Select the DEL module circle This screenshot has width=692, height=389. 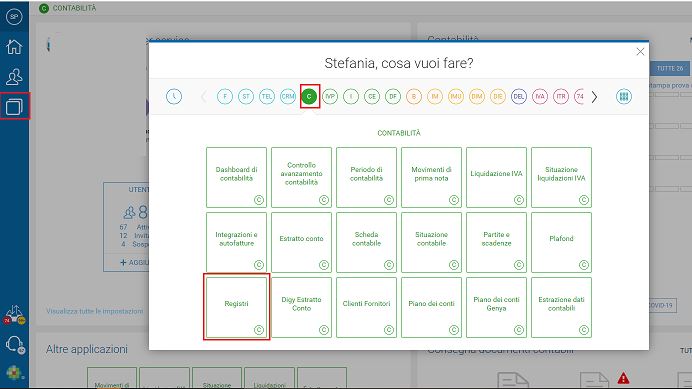tap(519, 96)
